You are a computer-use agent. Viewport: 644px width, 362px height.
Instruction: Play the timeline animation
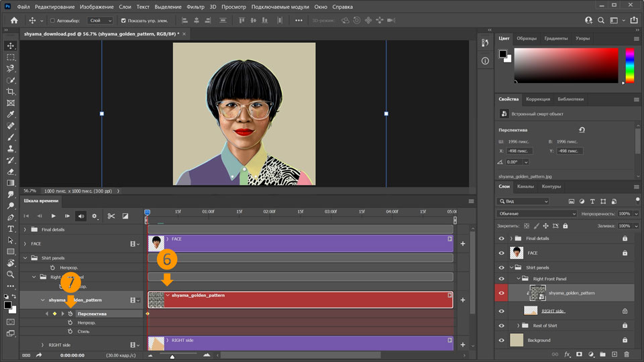(53, 216)
